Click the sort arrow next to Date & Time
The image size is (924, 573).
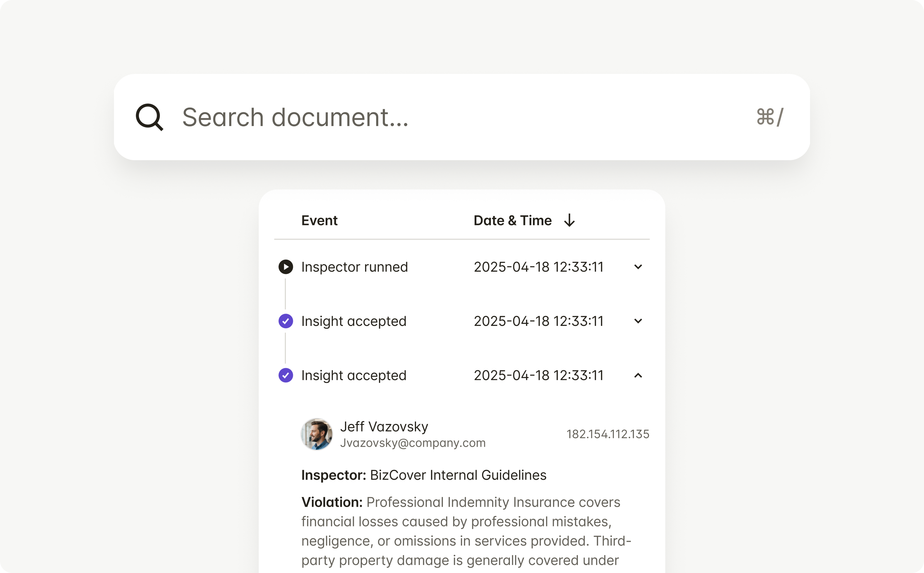point(569,221)
